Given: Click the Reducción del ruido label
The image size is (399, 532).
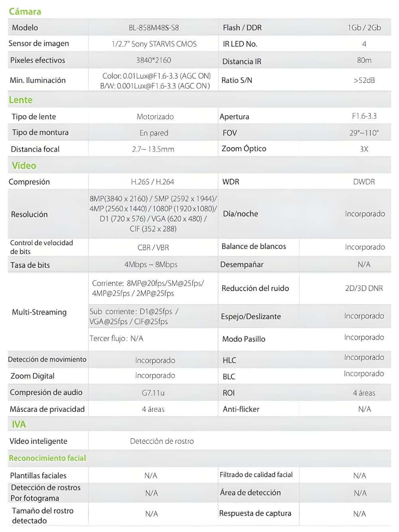Looking at the screenshot, I should point(255,288).
